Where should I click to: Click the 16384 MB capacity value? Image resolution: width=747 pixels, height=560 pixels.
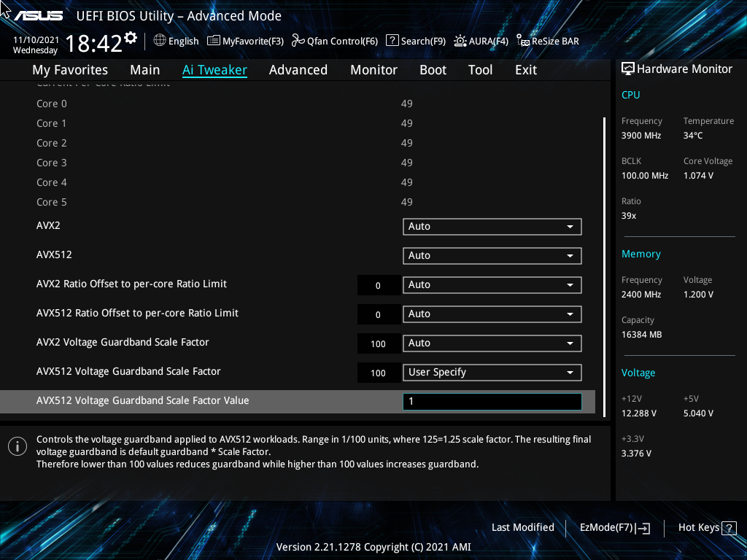coord(641,335)
